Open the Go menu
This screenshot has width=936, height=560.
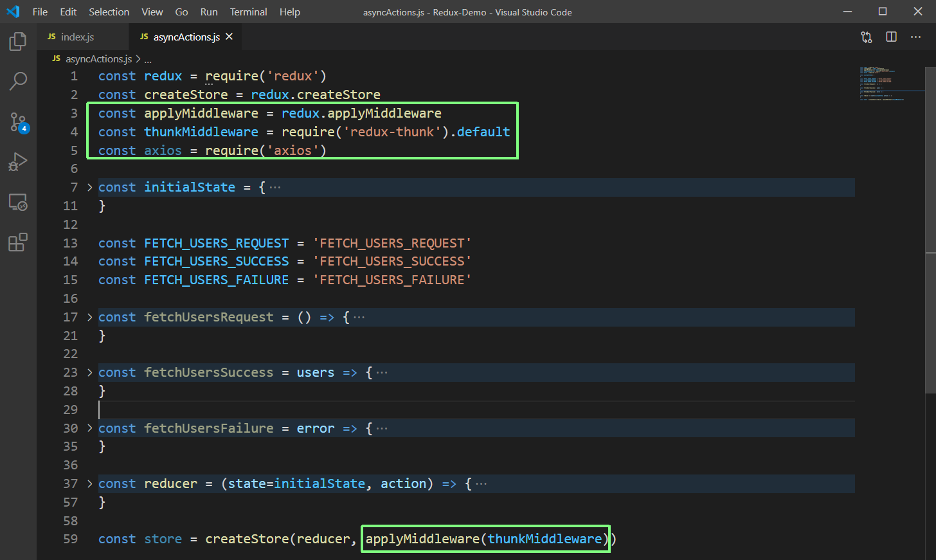(x=182, y=12)
